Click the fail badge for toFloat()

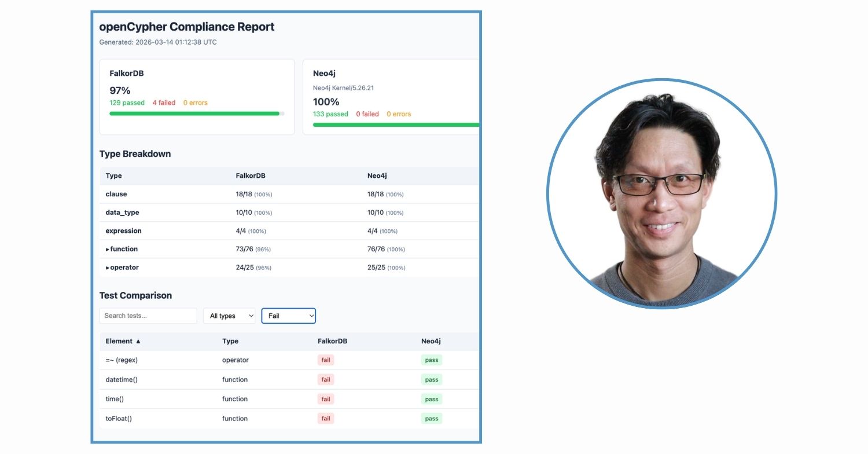[x=325, y=418]
